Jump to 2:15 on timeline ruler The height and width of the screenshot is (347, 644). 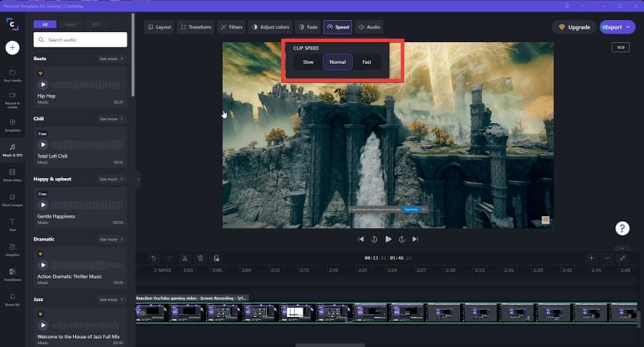[304, 270]
